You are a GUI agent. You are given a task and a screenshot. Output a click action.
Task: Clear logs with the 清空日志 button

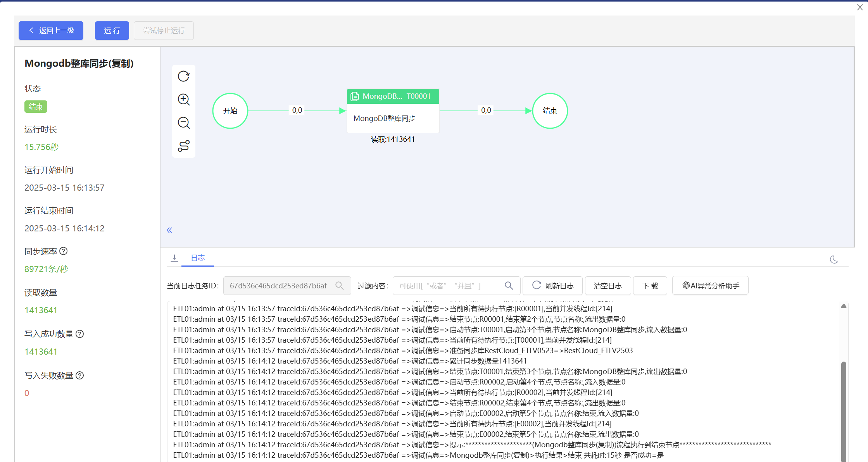point(608,286)
